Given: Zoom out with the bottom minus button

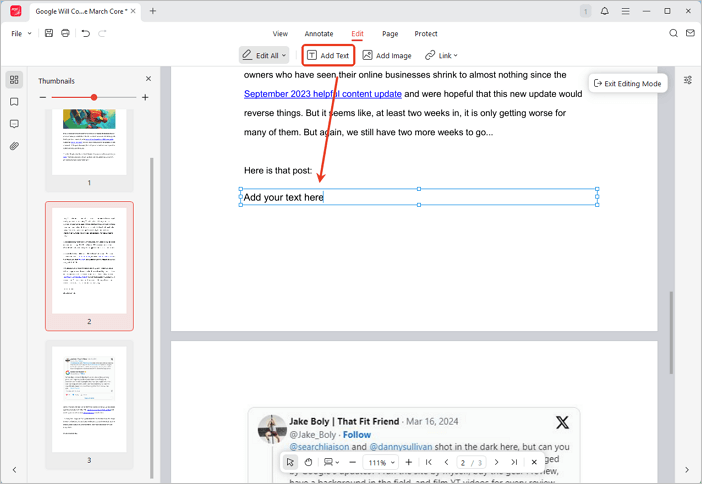Looking at the screenshot, I should (352, 462).
